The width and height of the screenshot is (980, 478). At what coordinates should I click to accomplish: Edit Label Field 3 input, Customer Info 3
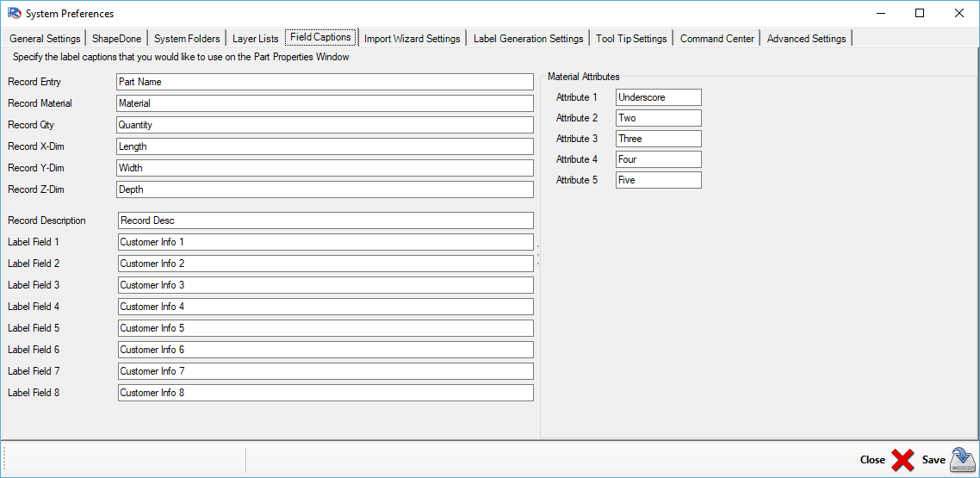tap(326, 285)
